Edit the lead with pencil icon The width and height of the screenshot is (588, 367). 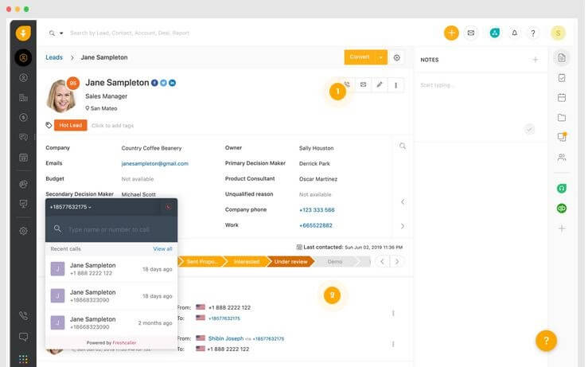(x=380, y=85)
